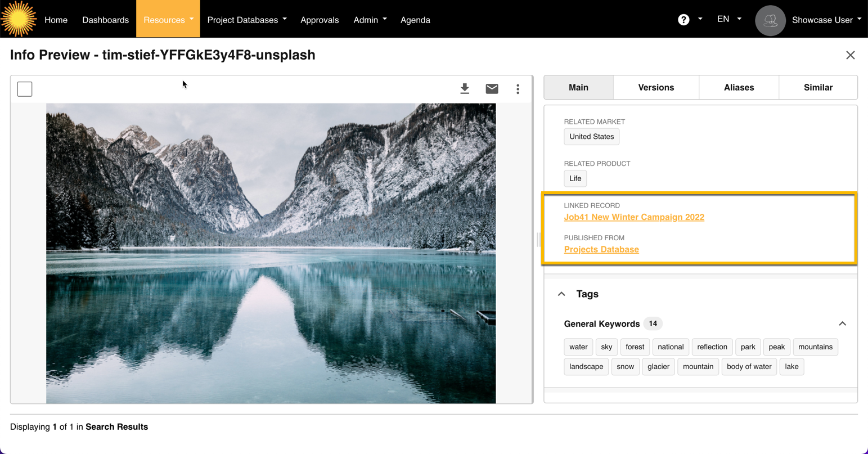Click the email envelope icon
This screenshot has height=454, width=868.
click(492, 89)
